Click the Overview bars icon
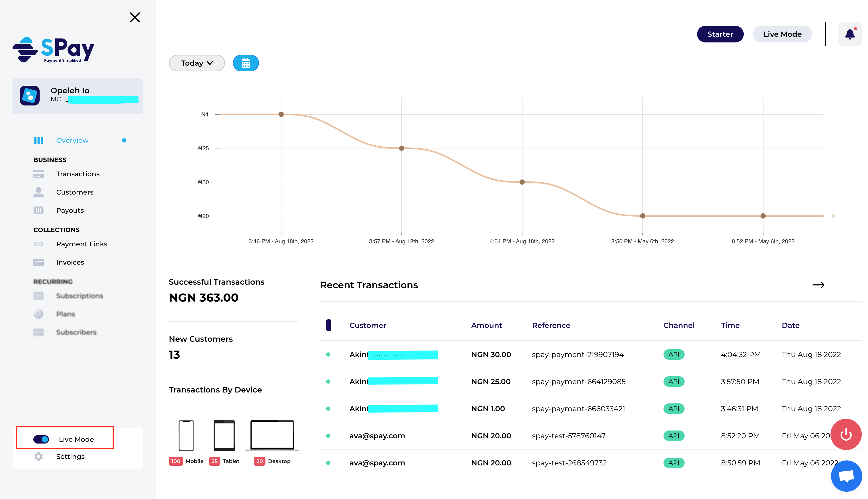Viewport: 868px width, 499px height. [x=38, y=140]
